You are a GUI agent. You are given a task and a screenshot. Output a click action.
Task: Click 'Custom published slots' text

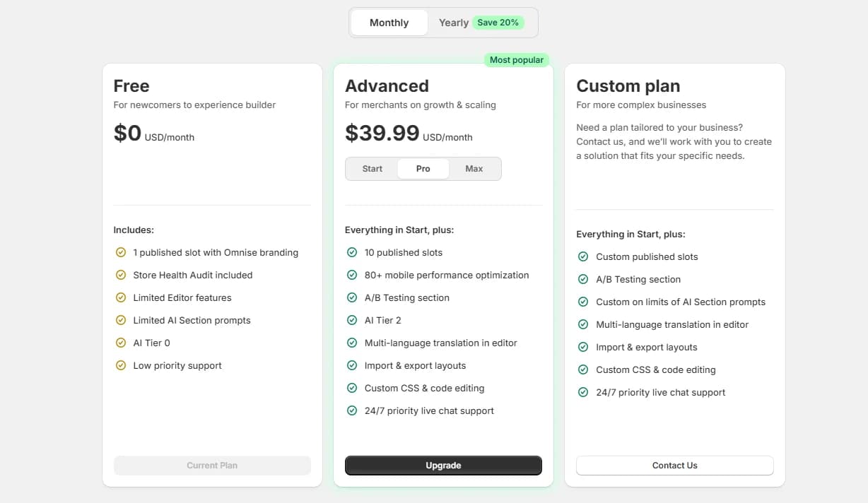point(647,256)
